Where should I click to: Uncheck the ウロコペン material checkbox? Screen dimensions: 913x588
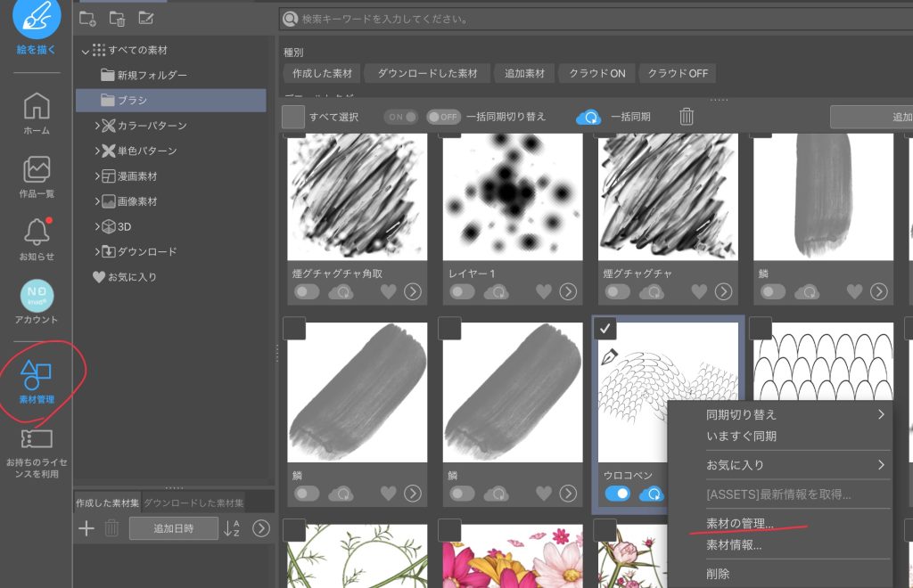click(x=605, y=329)
